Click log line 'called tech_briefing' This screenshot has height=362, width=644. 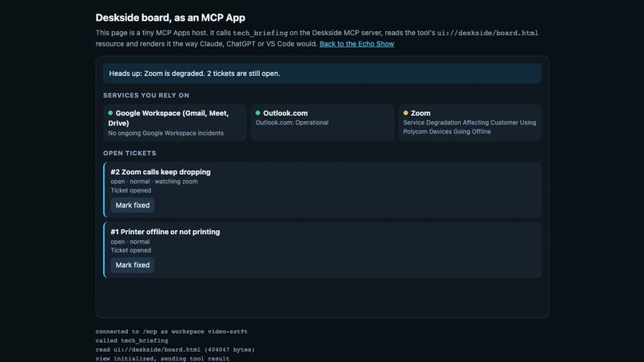point(132,340)
